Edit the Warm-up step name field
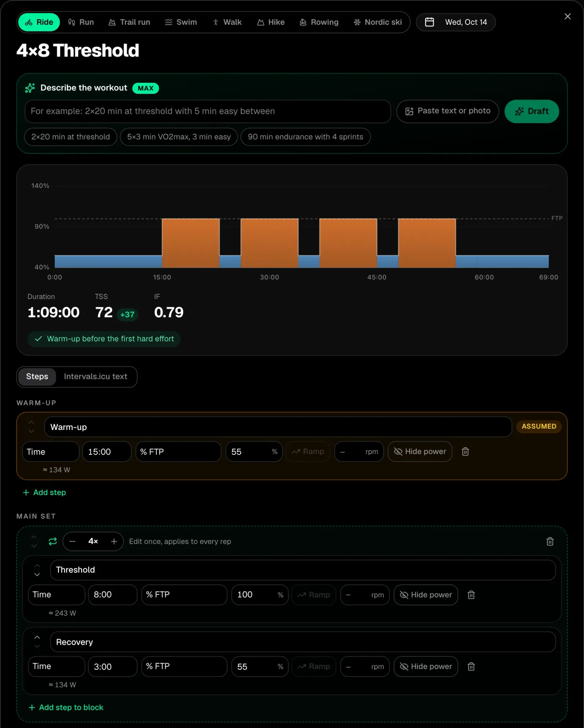This screenshot has width=584, height=728. click(x=278, y=427)
